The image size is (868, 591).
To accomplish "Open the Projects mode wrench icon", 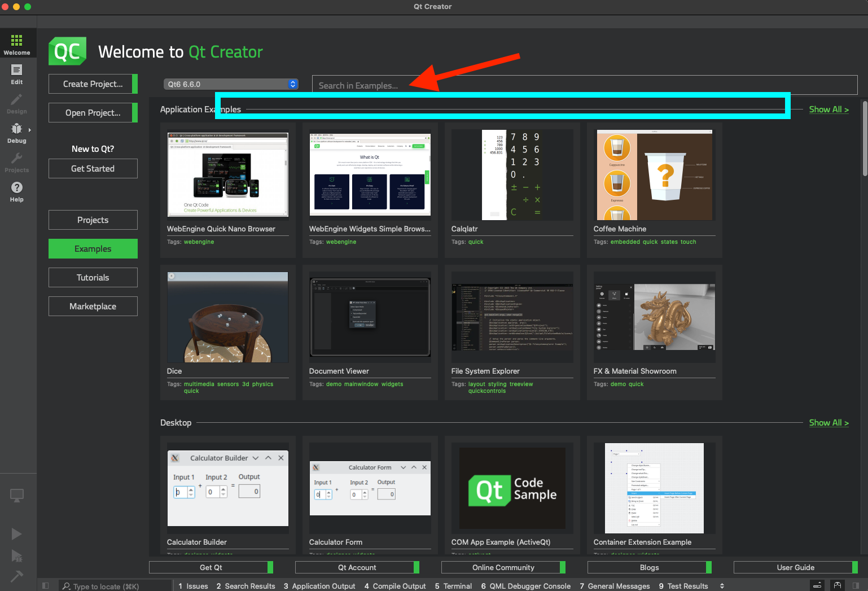I will pos(17,158).
